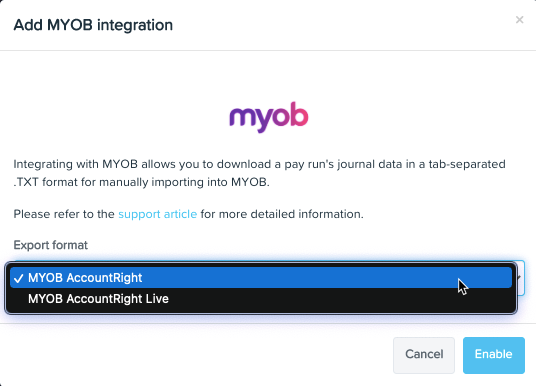Close the Add MYOB integration dialog
Image resolution: width=536 pixels, height=386 pixels.
[x=519, y=20]
